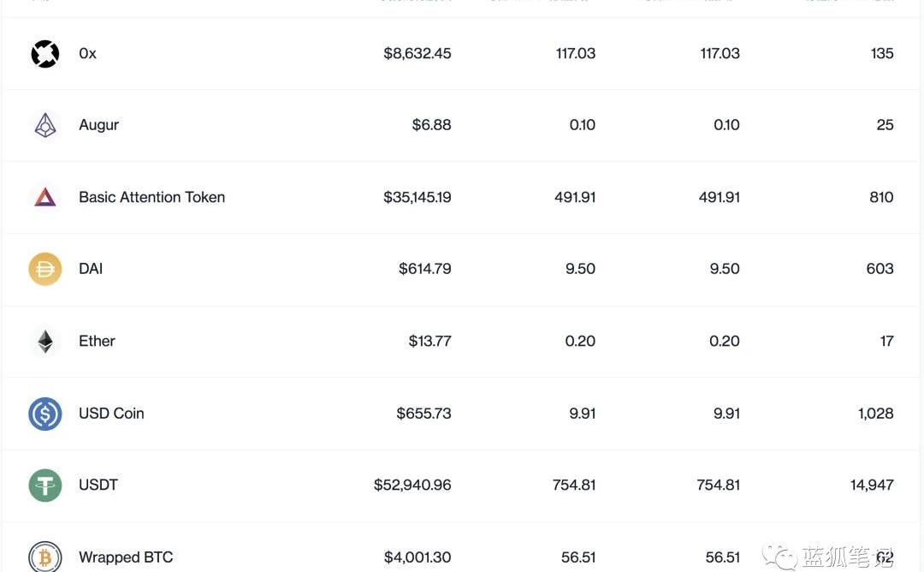924x572 pixels.
Task: Click the $35,145.19 BAT amount
Action: point(417,197)
